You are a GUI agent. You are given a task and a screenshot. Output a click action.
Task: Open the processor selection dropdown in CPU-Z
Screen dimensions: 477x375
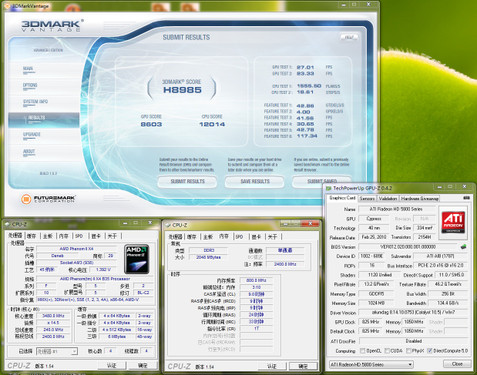[56, 351]
